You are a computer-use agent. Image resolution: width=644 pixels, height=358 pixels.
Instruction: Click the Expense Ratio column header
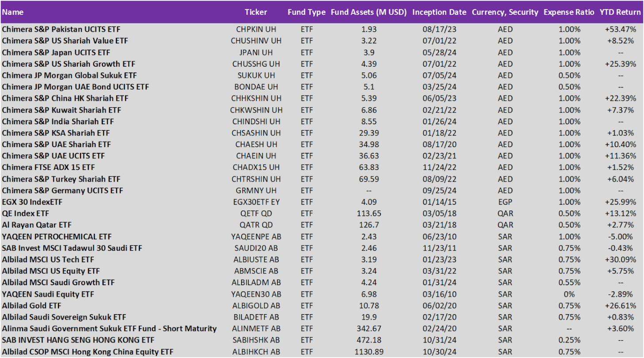click(568, 12)
